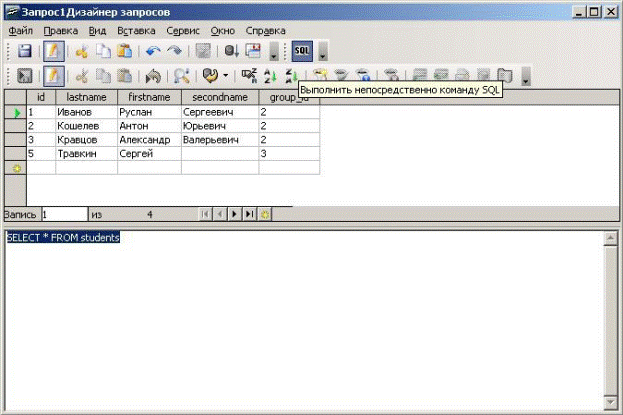623x415 pixels.
Task: Click the cell containing Александр
Action: pos(149,140)
